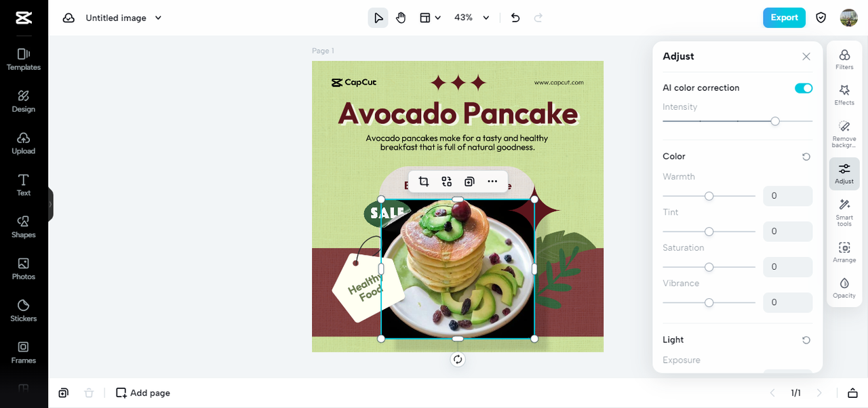Viewport: 868px width, 408px height.
Task: Open the Opacity tool
Action: (x=844, y=287)
